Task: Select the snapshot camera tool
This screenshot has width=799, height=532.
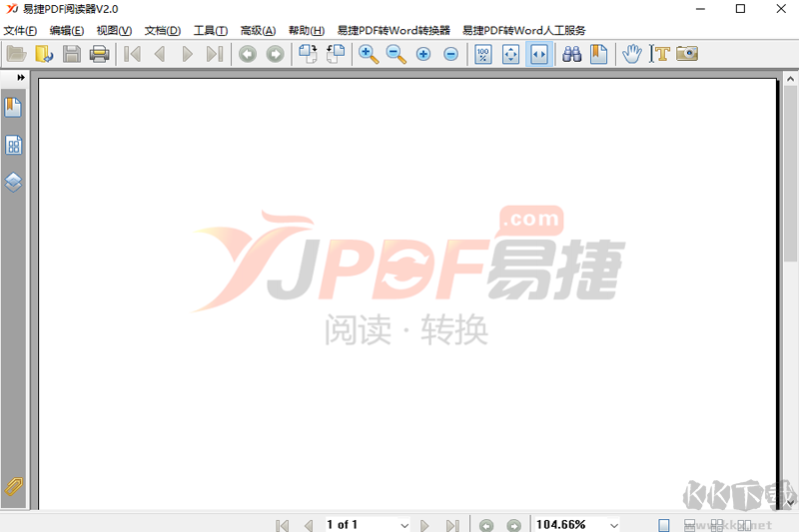Action: [687, 54]
